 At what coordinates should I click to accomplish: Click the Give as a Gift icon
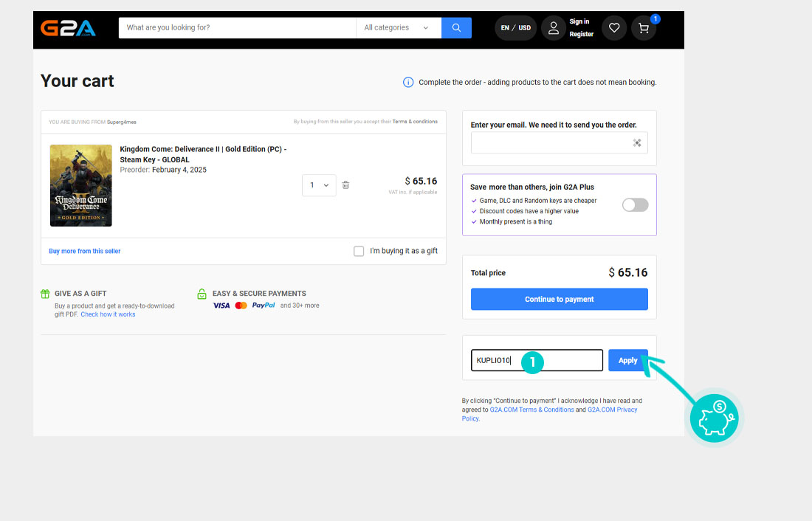click(45, 294)
